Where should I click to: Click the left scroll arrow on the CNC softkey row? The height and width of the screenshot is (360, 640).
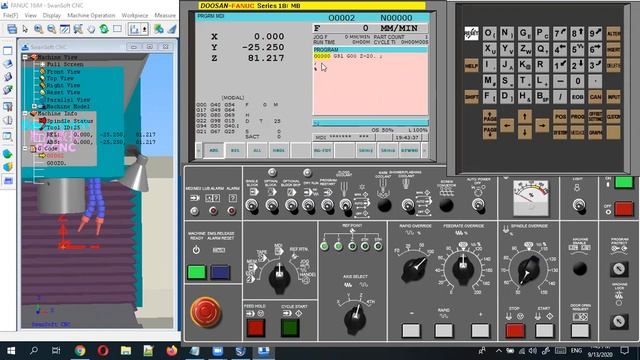(199, 151)
